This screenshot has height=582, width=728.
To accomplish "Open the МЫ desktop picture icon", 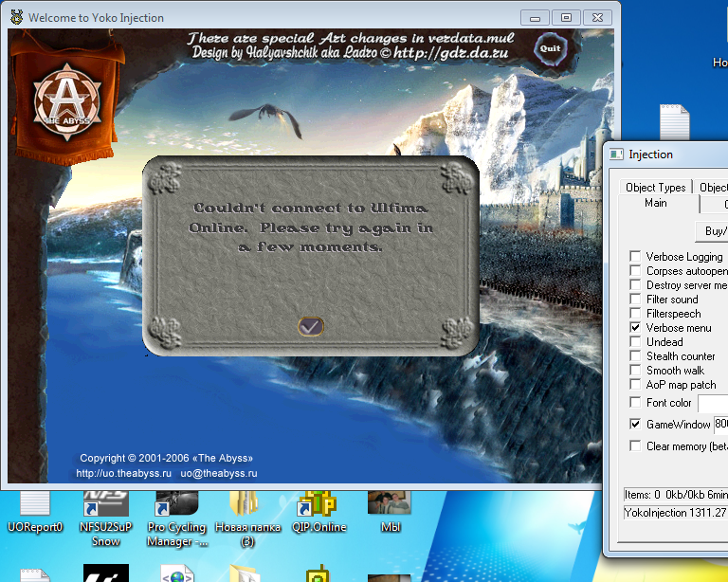I will pyautogui.click(x=390, y=510).
